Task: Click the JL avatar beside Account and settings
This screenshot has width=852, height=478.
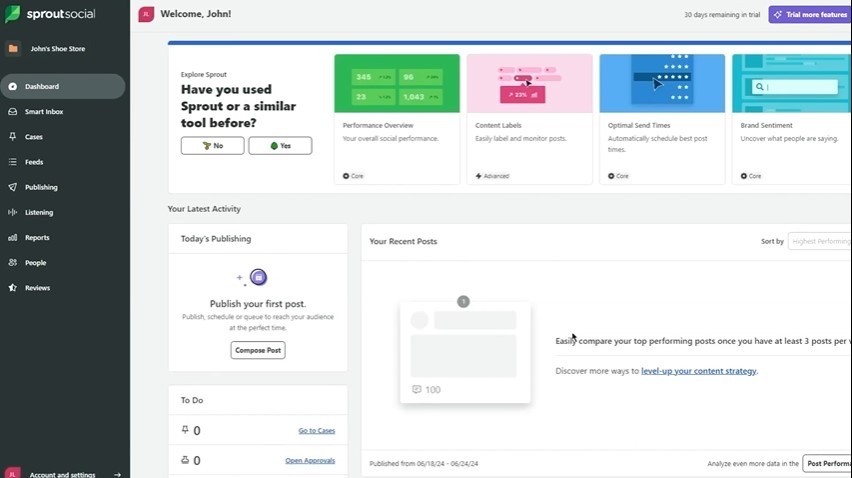Action: [x=12, y=473]
